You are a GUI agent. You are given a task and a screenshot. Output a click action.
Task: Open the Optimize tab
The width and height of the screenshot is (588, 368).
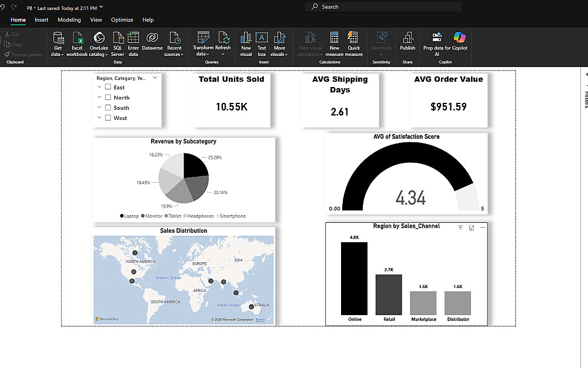point(122,20)
